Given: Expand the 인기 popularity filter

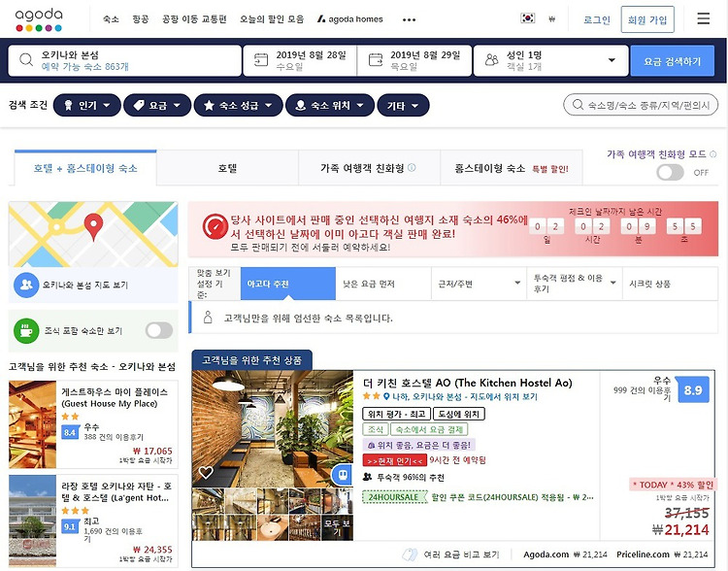Looking at the screenshot, I should pyautogui.click(x=87, y=106).
